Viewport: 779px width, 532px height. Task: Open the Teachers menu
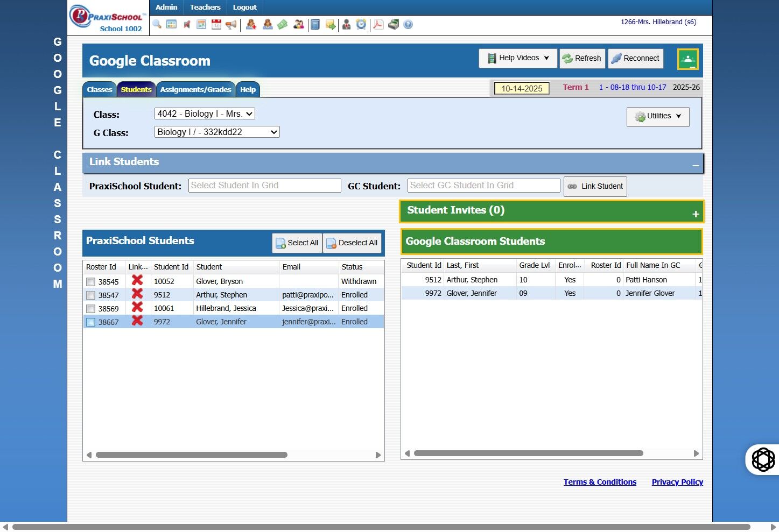[x=205, y=8]
